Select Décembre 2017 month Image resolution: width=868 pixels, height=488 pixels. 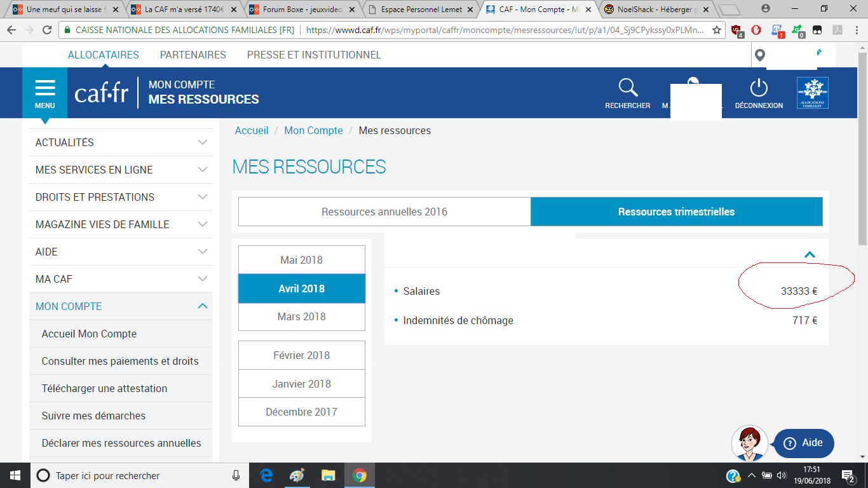(x=302, y=412)
